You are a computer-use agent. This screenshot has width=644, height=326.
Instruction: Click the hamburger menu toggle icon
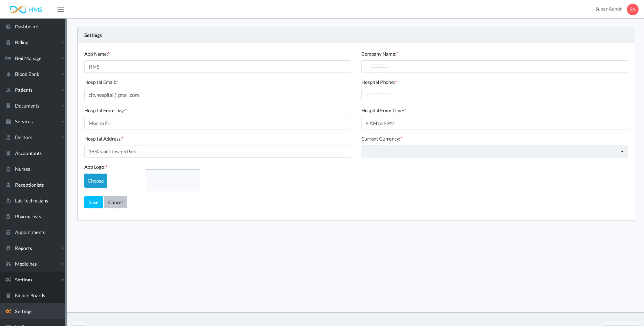(61, 10)
